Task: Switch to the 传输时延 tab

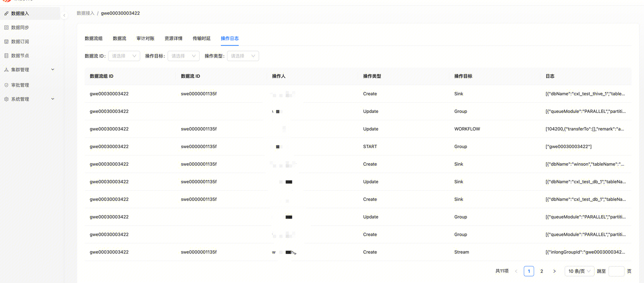Action: click(x=201, y=39)
